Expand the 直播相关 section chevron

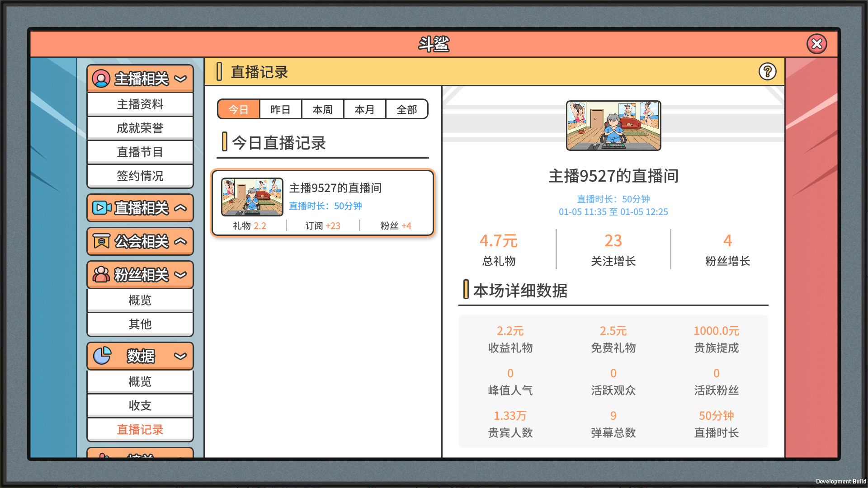180,208
